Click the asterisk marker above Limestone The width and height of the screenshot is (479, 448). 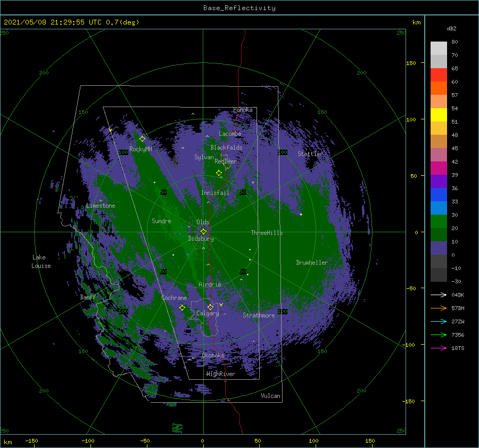(101, 201)
